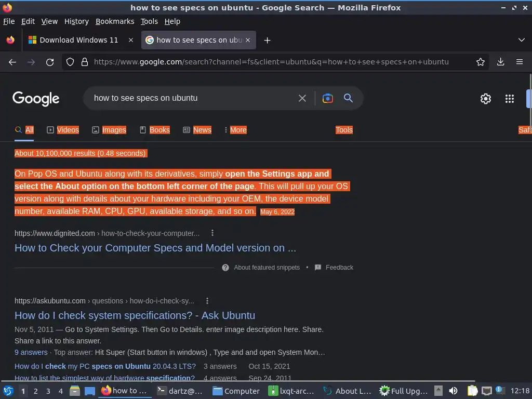
Task: Submit search with the magnifier icon
Action: tap(348, 98)
